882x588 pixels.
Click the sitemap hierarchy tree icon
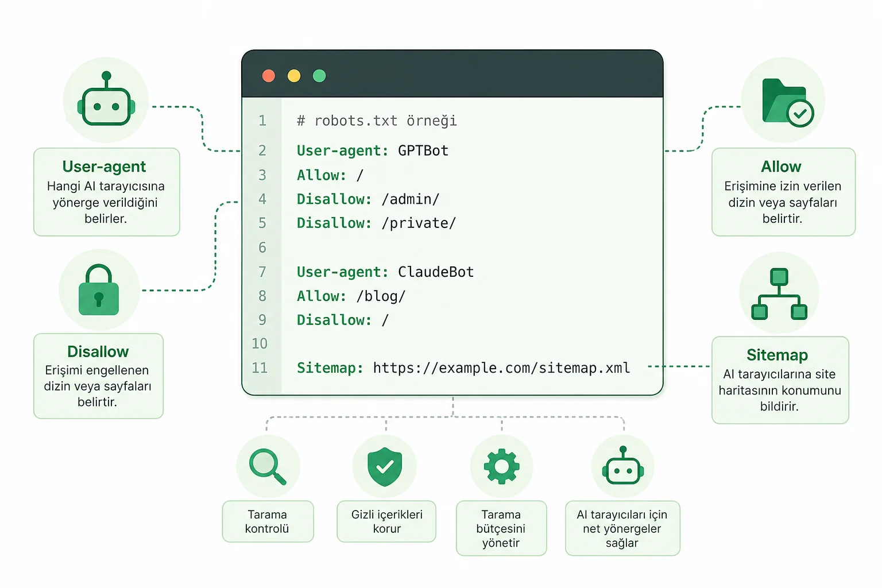(779, 293)
